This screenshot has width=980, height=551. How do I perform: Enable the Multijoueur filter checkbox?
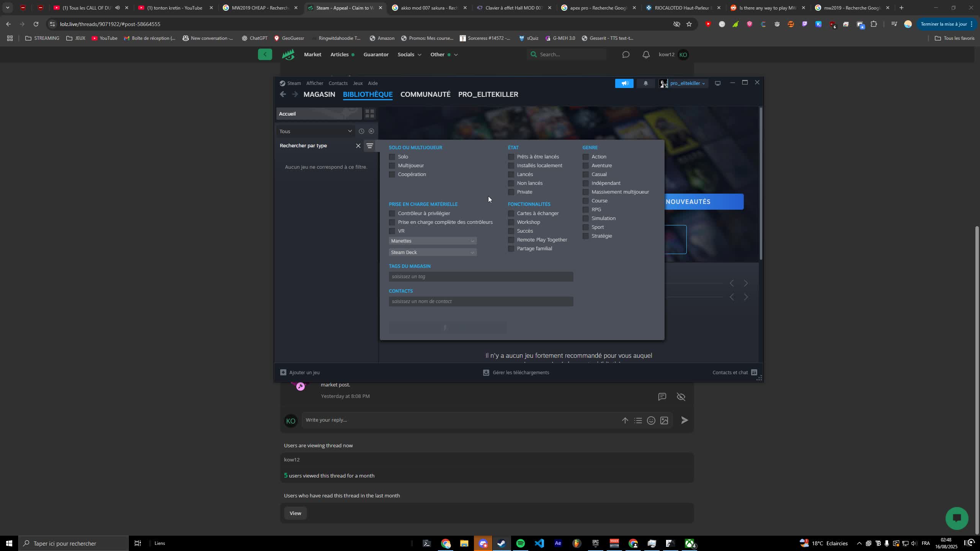[392, 166]
